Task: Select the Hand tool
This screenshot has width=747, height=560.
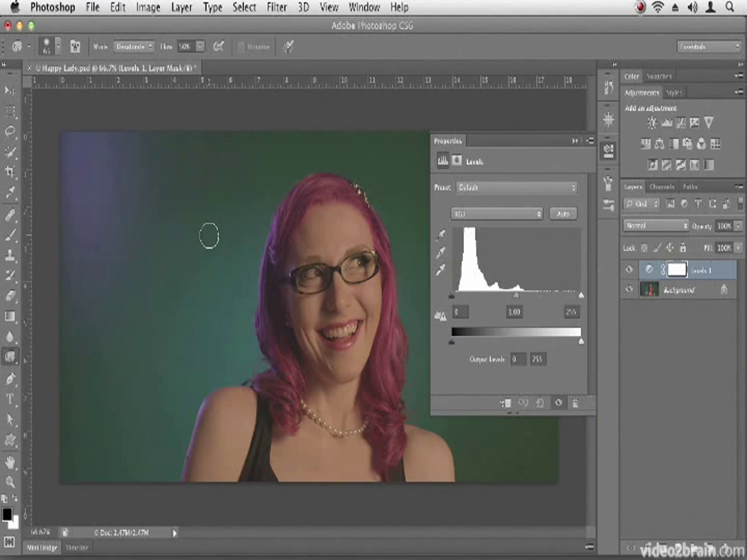Action: (10, 462)
